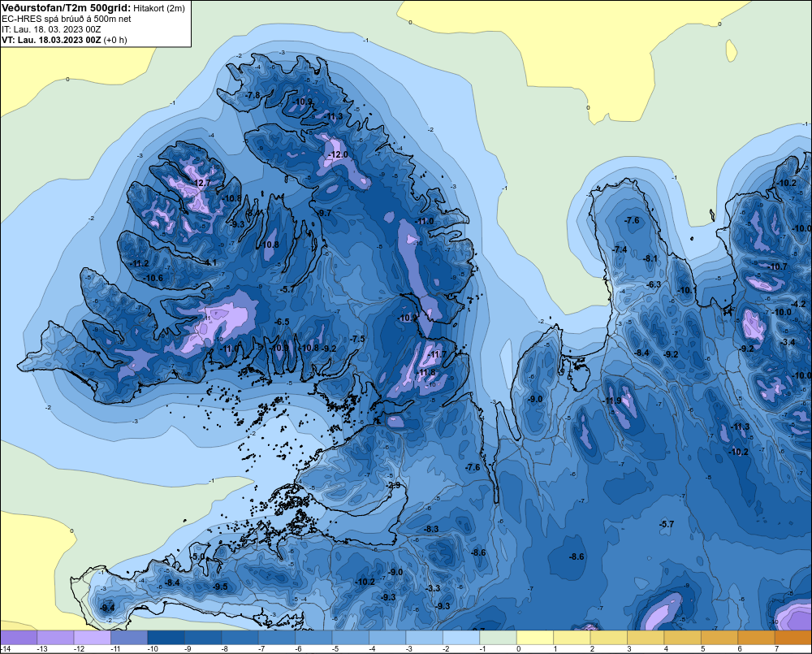This screenshot has height=654, width=812.
Task: Click the 'EC-HRES spá brúuð á 500m net' line
Action: click(x=67, y=19)
